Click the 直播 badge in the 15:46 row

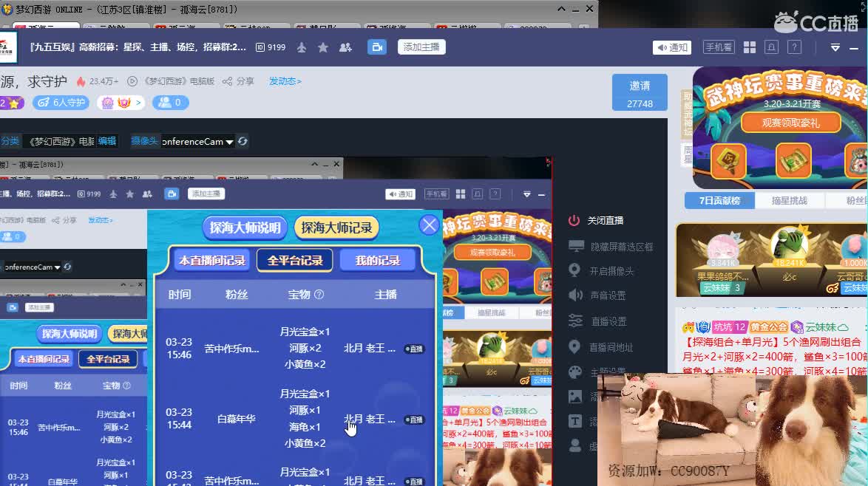[415, 349]
